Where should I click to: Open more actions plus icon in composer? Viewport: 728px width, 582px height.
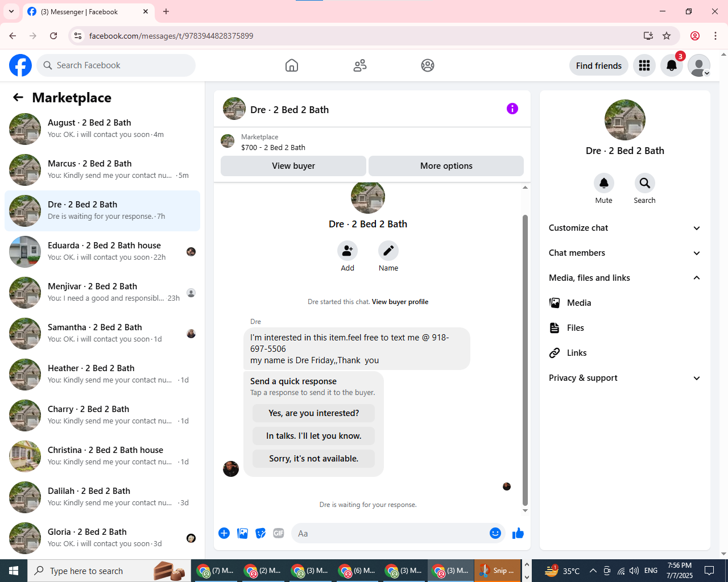point(224,533)
